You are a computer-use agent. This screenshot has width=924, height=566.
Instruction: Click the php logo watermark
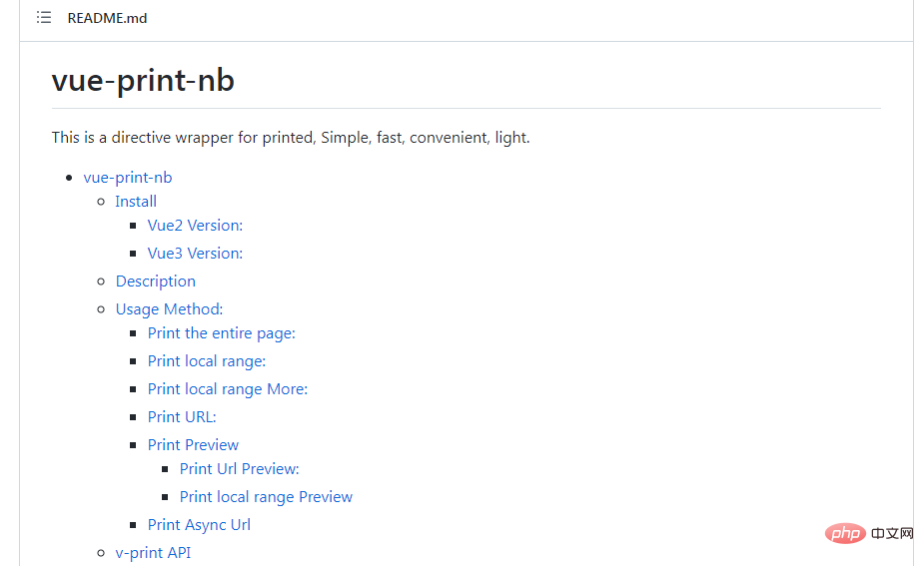click(x=845, y=534)
